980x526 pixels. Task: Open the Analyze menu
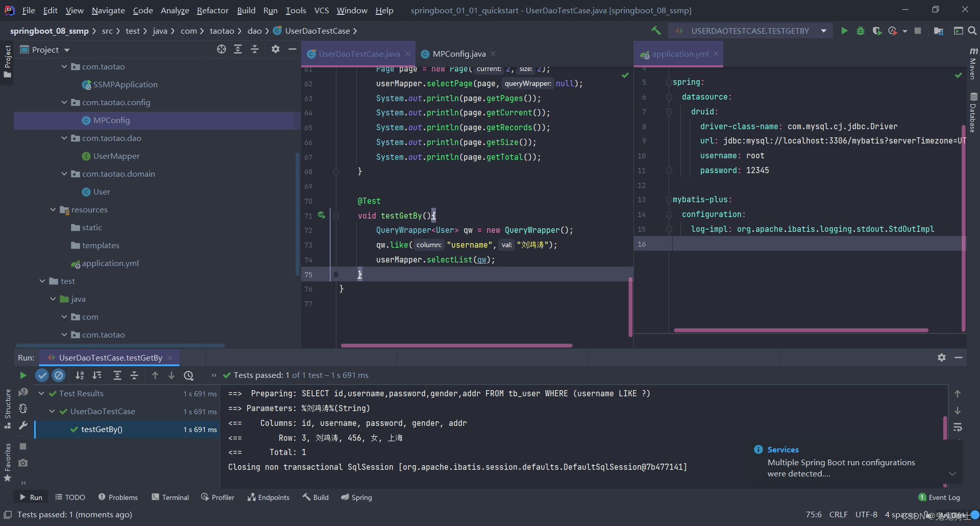click(x=175, y=10)
